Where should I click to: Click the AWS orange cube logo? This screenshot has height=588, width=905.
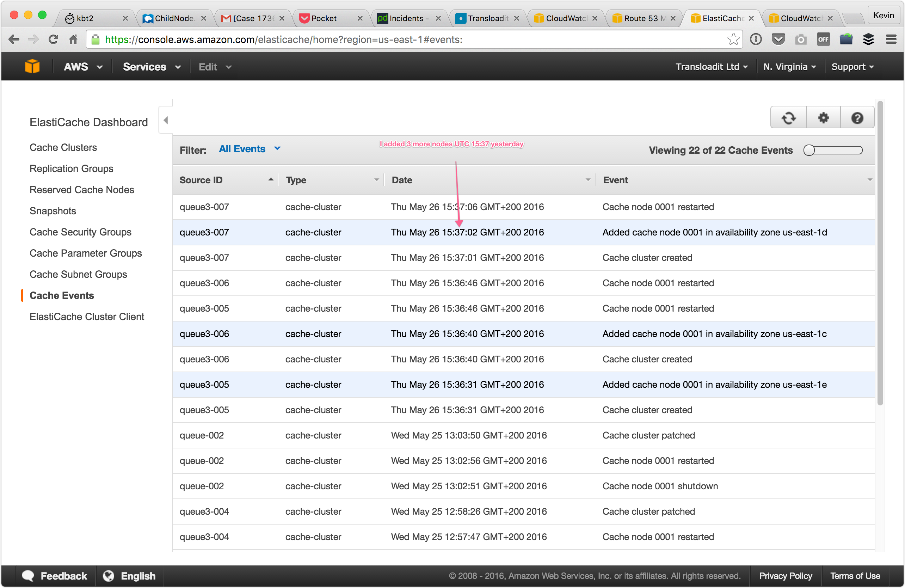point(32,67)
